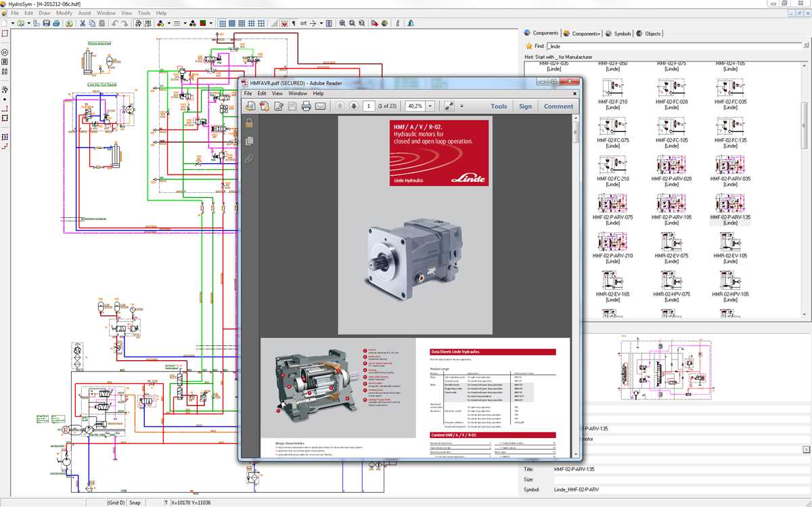Select HMF-02-P-ARV-075 component thumbnail
This screenshot has width=812, height=507.
(x=612, y=202)
